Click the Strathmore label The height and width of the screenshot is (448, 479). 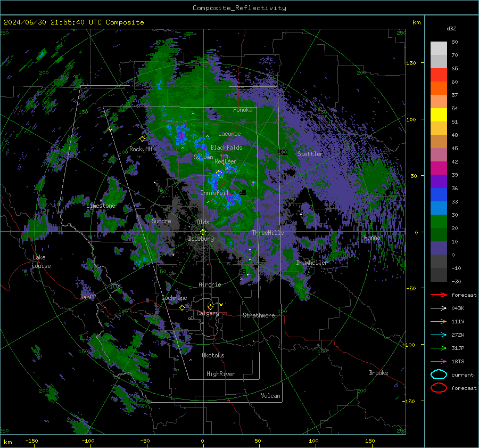point(259,315)
